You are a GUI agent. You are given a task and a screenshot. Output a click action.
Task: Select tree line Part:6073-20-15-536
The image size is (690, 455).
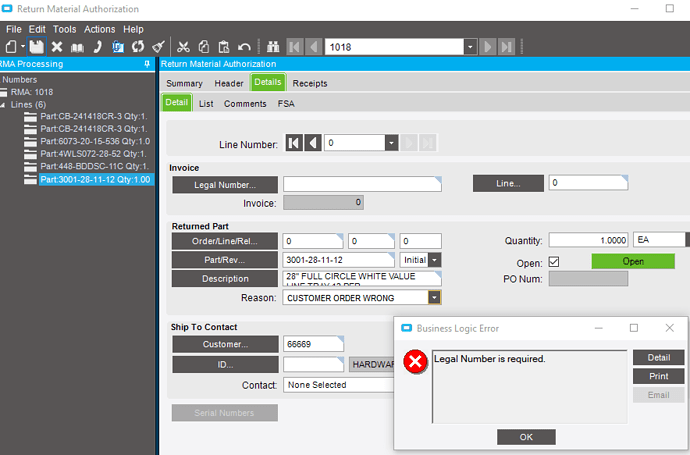click(x=95, y=141)
